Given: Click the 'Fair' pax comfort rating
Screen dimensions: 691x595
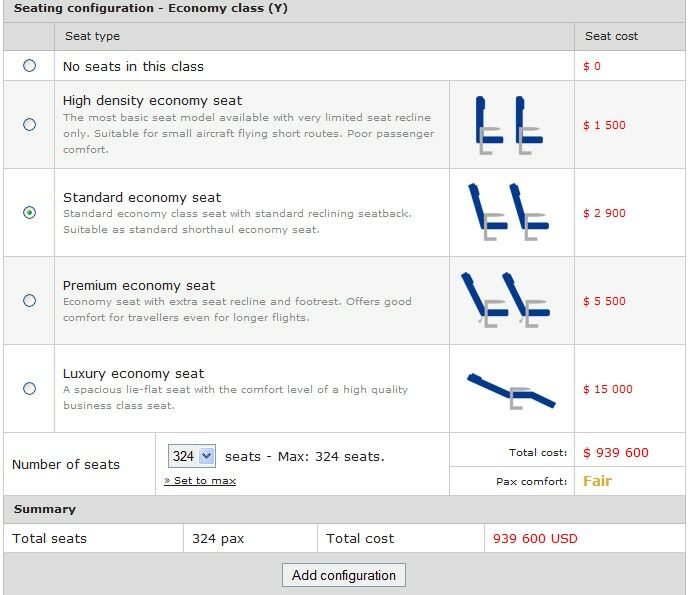Looking at the screenshot, I should [597, 481].
